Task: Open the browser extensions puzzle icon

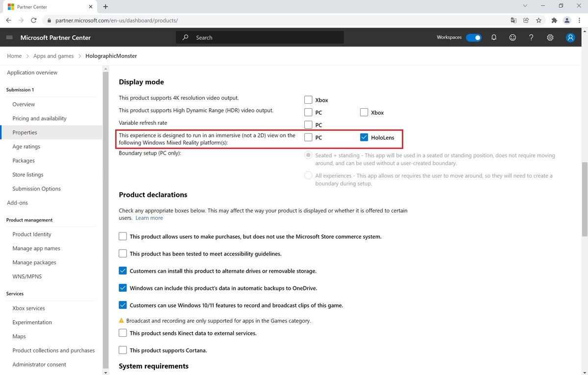Action: 554,21
